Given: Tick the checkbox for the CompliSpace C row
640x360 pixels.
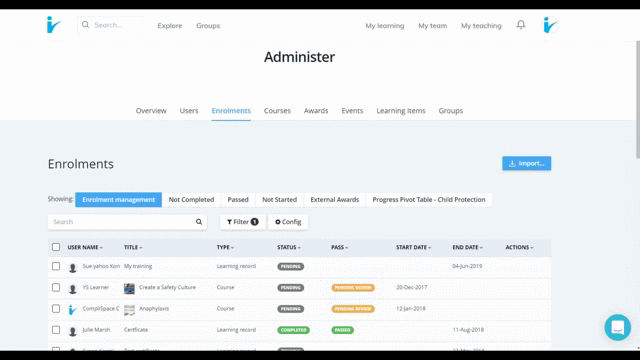Looking at the screenshot, I should (56, 309).
